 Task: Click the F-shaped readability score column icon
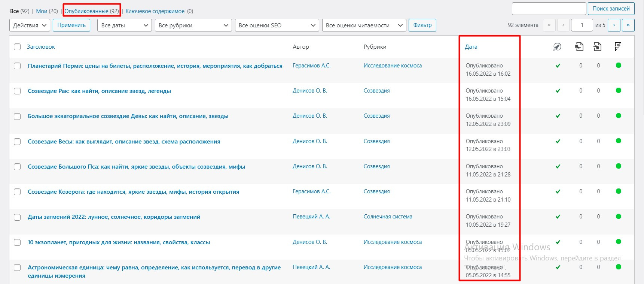[x=618, y=47]
